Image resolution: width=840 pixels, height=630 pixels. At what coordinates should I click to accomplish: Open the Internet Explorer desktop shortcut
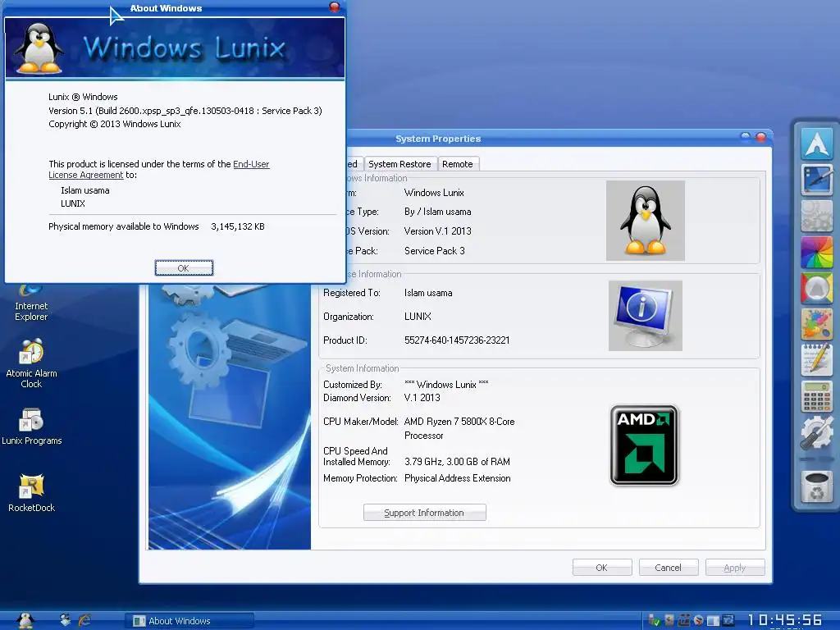(31, 302)
